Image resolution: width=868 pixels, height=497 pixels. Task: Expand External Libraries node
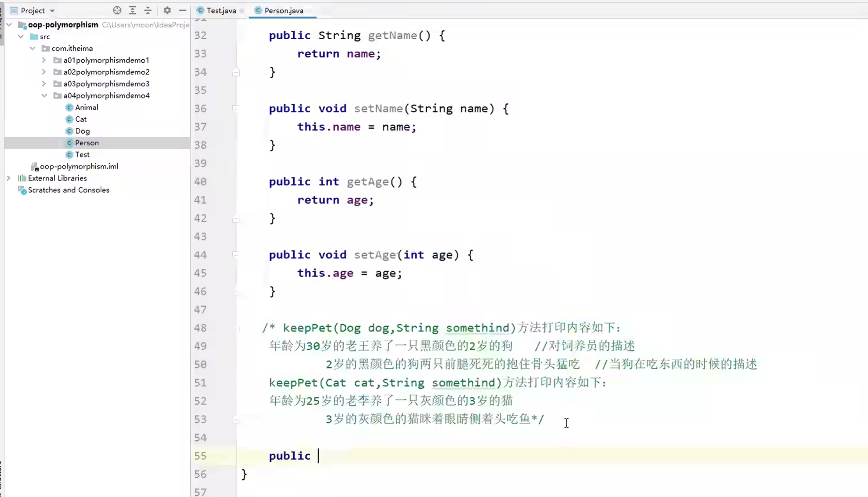(x=8, y=178)
